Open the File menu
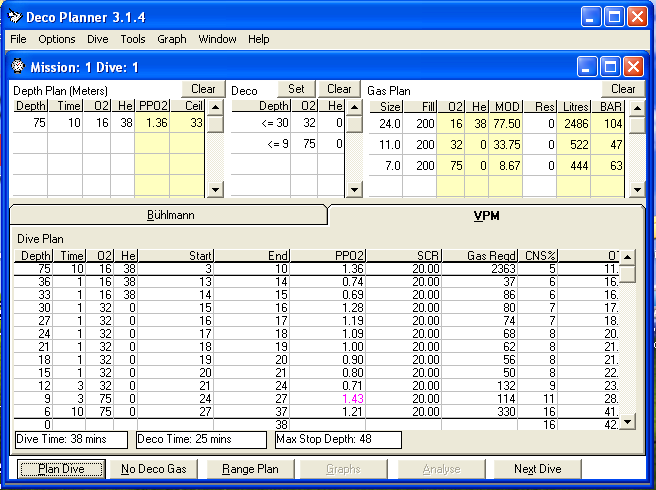Viewport: 656px width, 490px height. click(x=18, y=39)
